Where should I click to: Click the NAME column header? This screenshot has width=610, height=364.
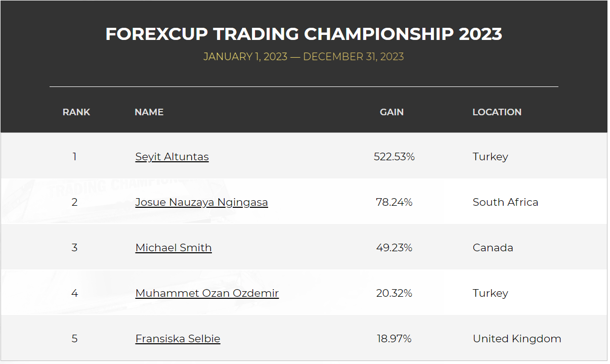[x=149, y=112]
